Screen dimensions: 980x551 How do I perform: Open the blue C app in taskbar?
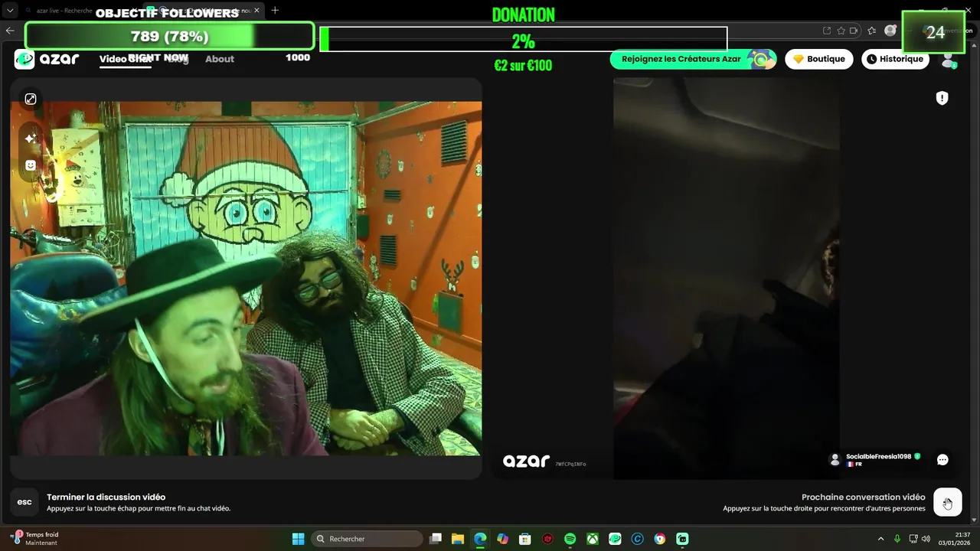tap(637, 539)
